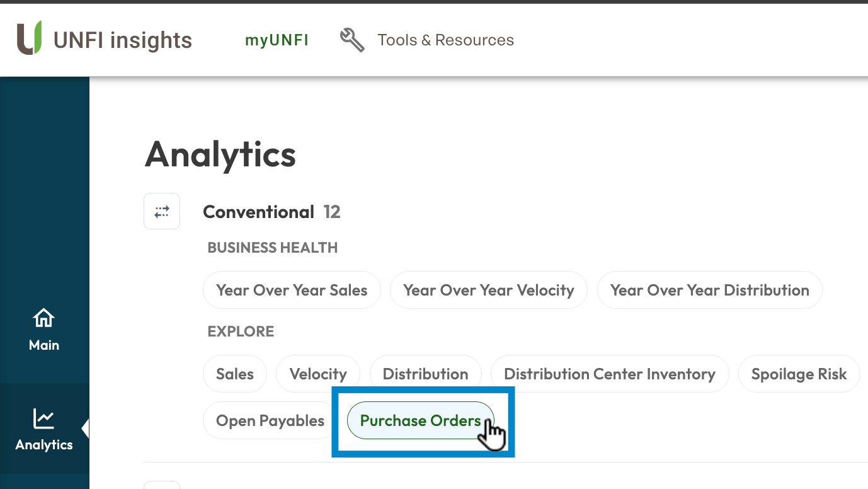This screenshot has height=489, width=868.
Task: Select the Sales explore chip
Action: click(x=235, y=374)
